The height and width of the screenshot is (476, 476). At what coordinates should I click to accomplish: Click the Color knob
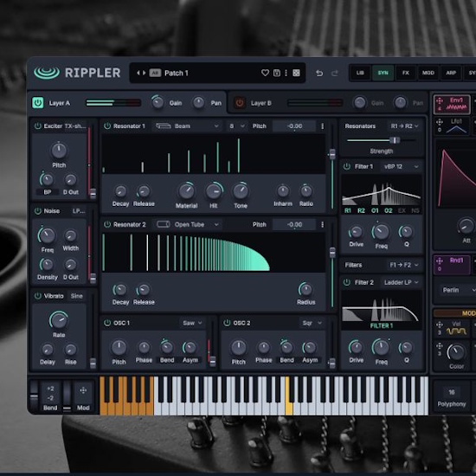[456, 352]
